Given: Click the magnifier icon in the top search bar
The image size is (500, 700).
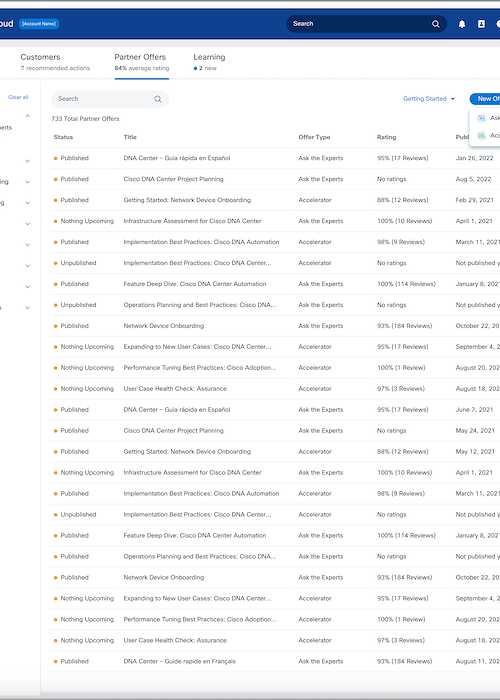Looking at the screenshot, I should pos(436,24).
